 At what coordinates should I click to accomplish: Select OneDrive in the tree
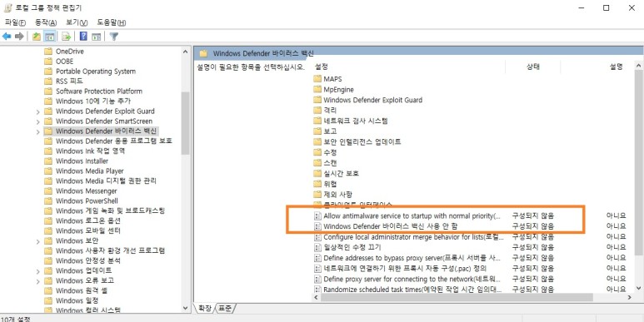(x=69, y=52)
